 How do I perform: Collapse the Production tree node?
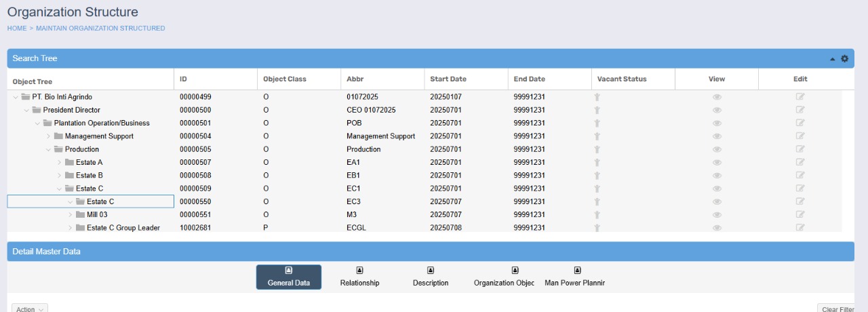point(48,149)
